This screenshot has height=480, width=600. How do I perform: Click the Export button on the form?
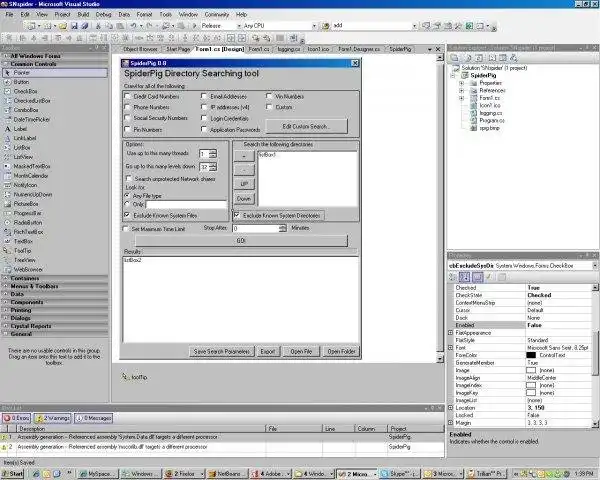pyautogui.click(x=268, y=351)
